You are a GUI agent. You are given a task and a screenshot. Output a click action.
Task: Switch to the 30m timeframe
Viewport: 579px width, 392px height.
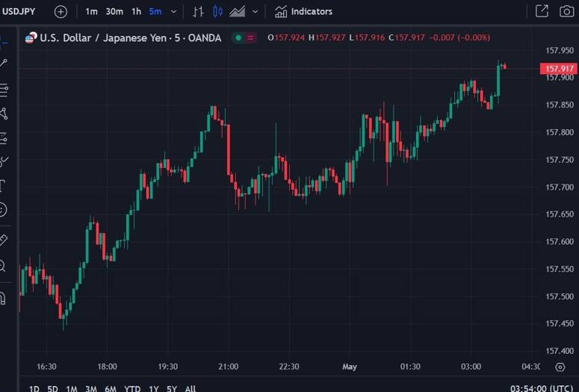tap(114, 12)
